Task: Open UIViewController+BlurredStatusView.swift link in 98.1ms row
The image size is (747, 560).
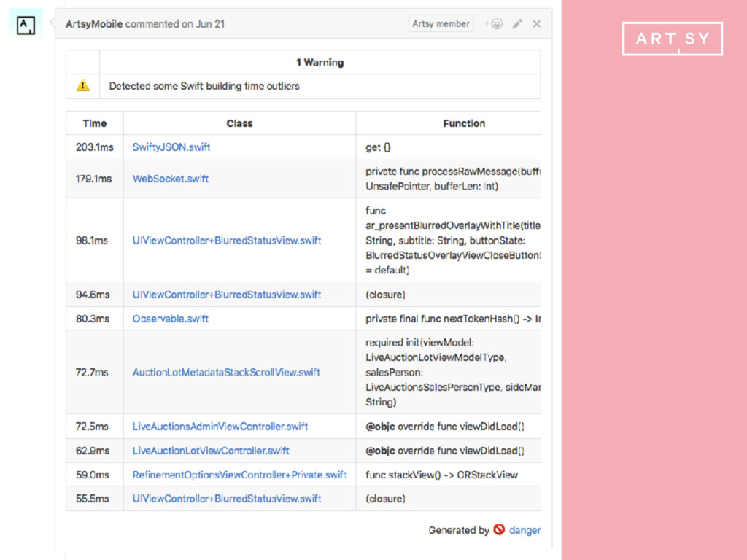Action: (227, 241)
